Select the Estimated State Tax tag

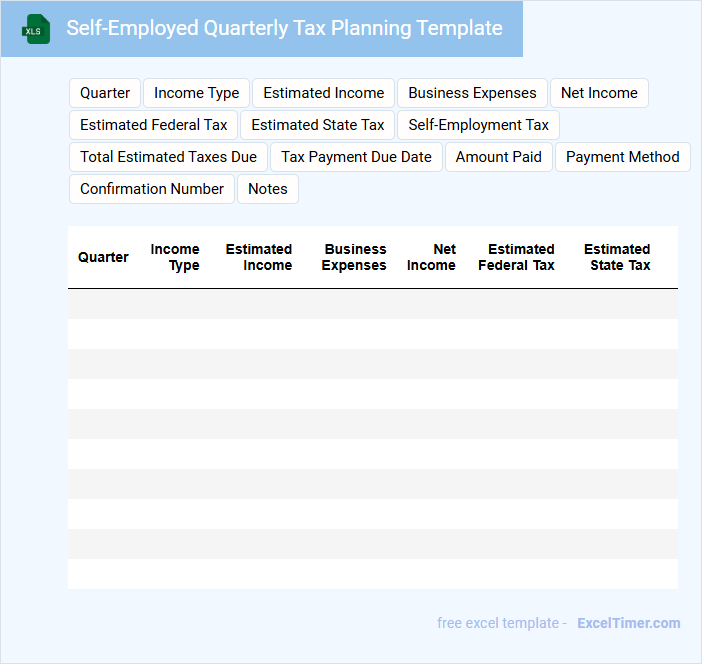[x=318, y=125]
